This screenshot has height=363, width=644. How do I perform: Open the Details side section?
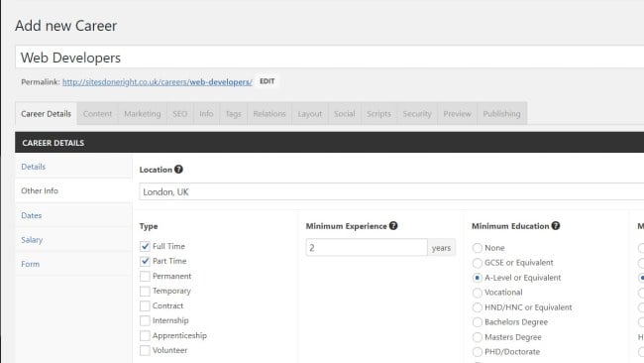[x=73, y=167]
